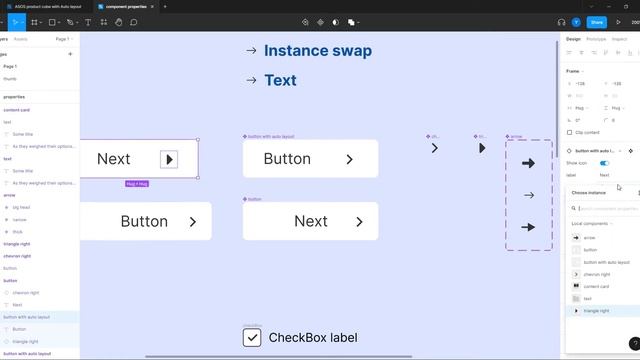Select the Frame tool

34,22
